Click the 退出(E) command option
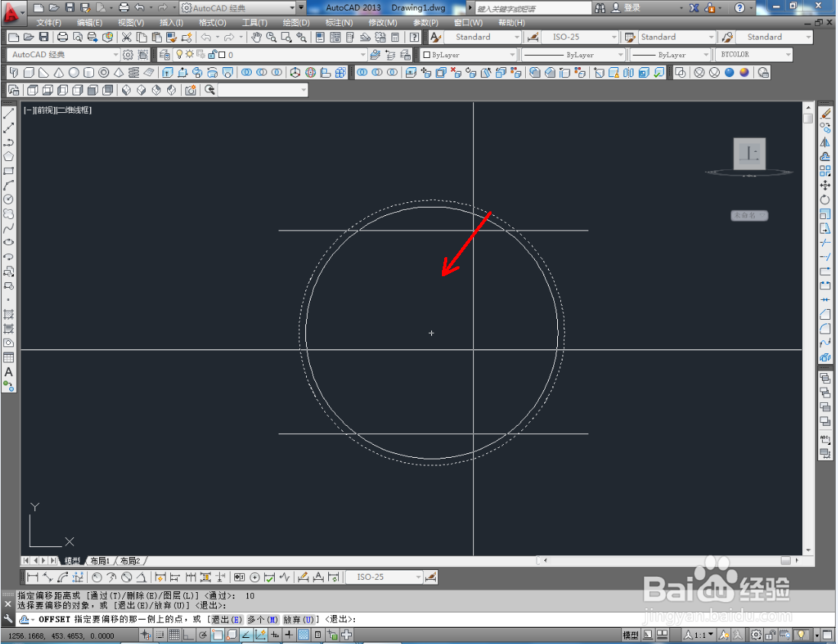 pos(227,620)
